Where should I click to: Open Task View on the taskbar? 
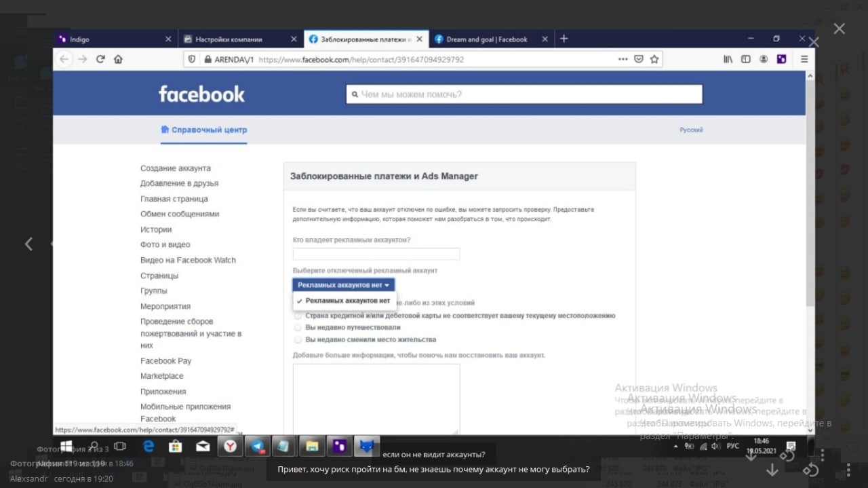(120, 446)
